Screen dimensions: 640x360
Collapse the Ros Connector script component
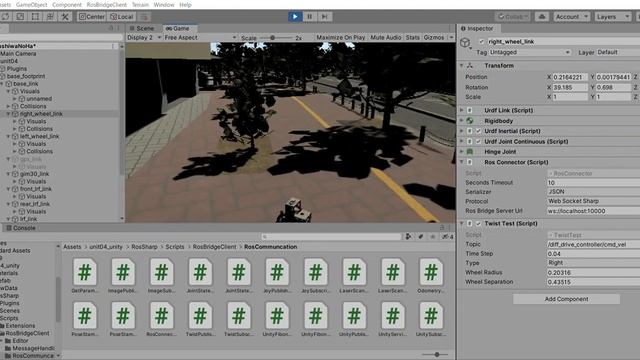[462, 162]
